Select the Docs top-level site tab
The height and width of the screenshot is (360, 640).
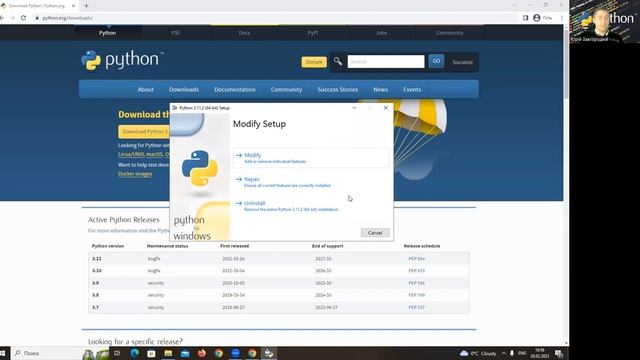(244, 33)
